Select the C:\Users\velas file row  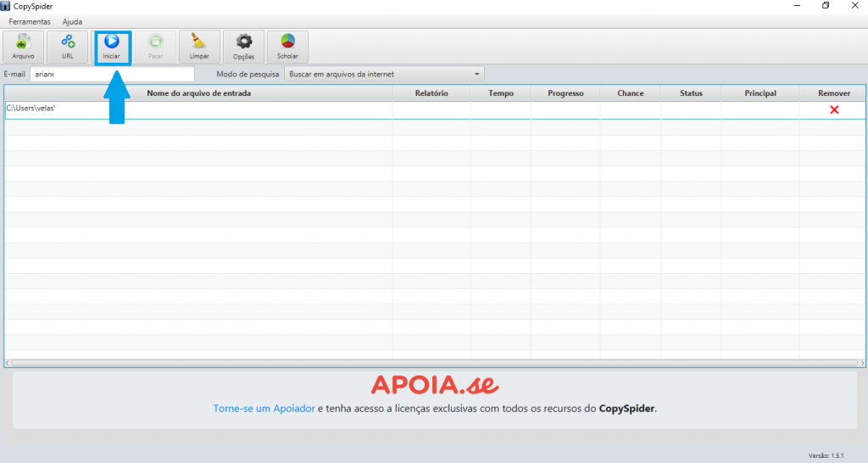(435, 109)
